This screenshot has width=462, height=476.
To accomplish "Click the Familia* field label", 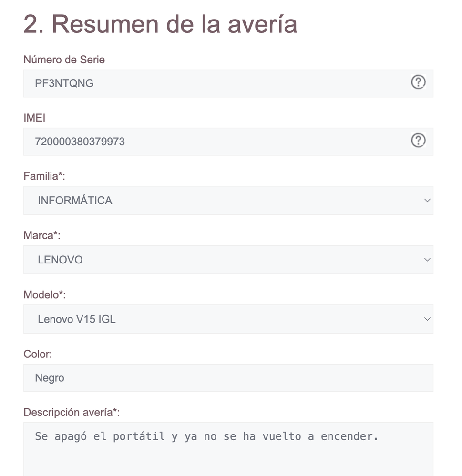I will [x=44, y=176].
